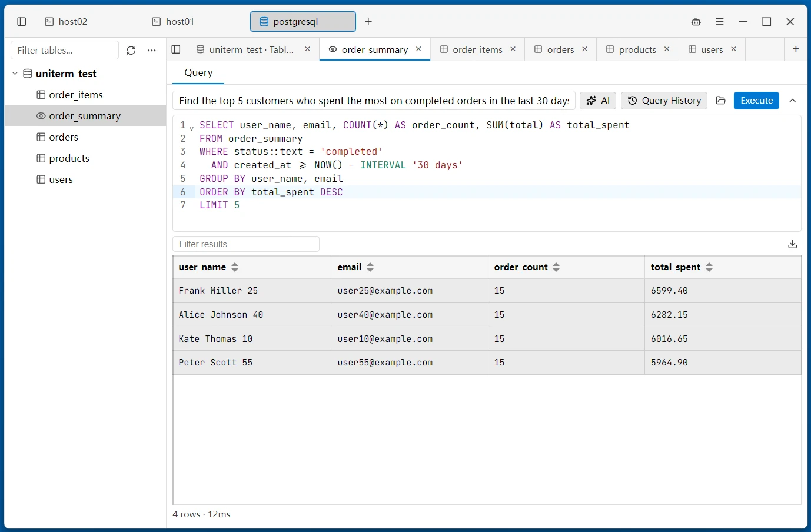Close the users tab
This screenshot has height=532, width=811.
734,49
